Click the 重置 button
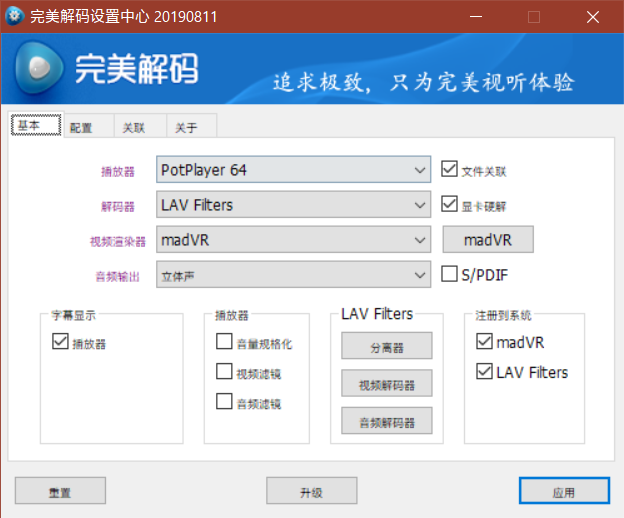Screen dimensions: 624x518 coord(60,491)
